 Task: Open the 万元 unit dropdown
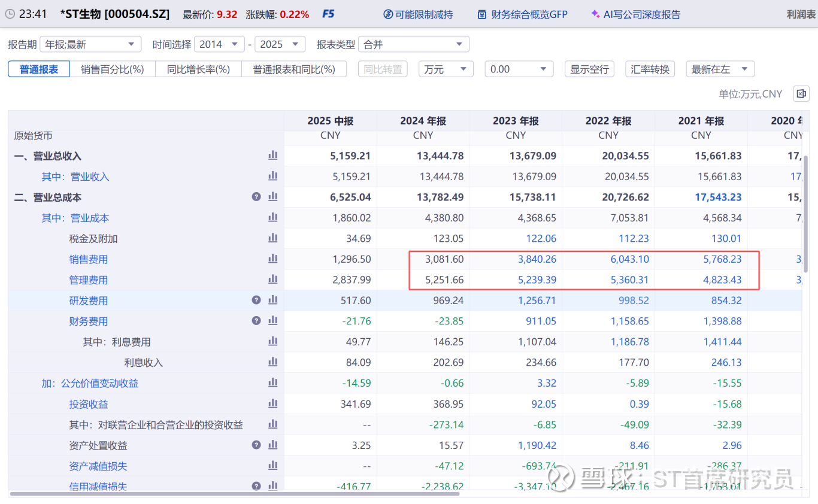click(x=446, y=69)
